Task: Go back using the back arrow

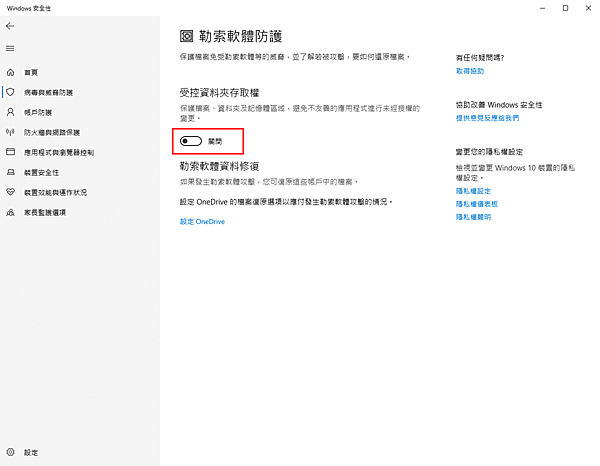Action: click(10, 26)
